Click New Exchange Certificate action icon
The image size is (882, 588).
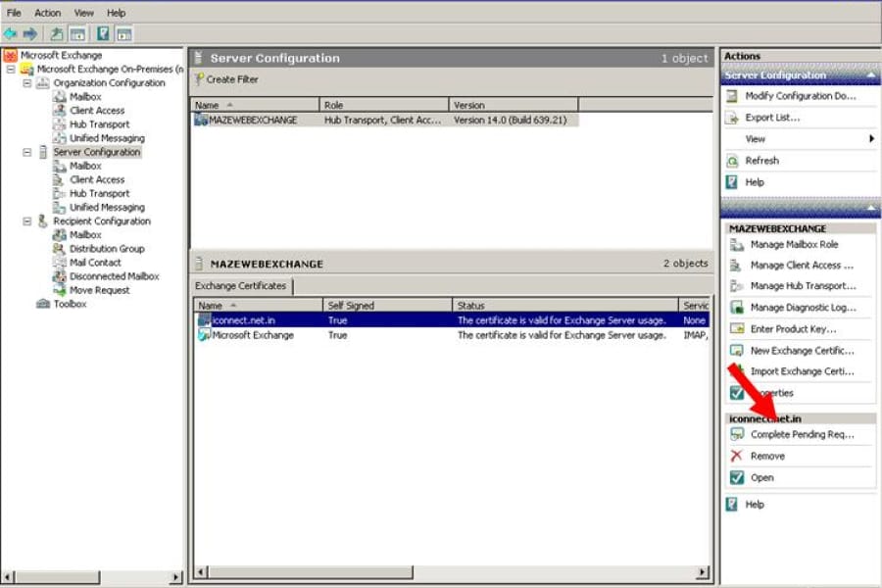click(x=736, y=351)
